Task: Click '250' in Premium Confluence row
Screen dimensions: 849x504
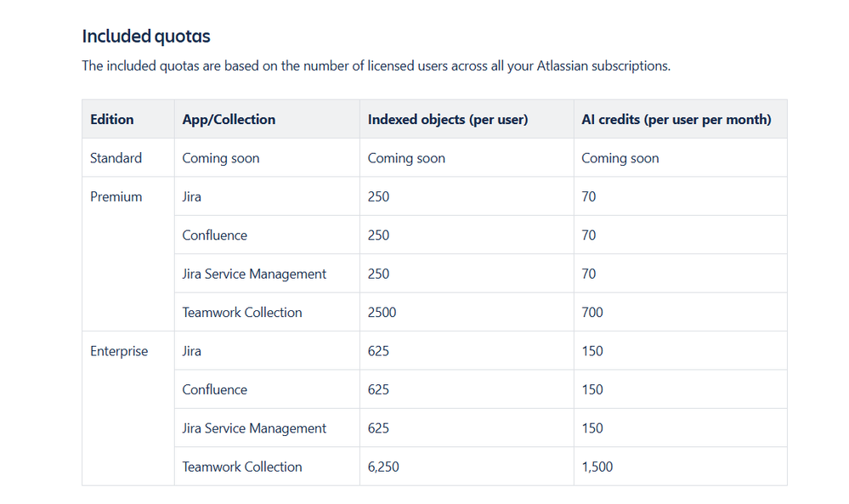Action: (378, 235)
